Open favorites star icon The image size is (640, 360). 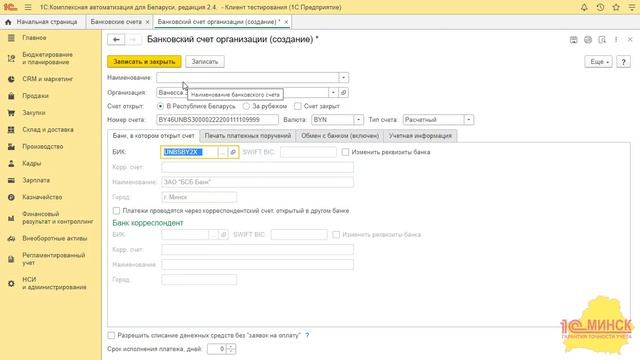click(616, 7)
